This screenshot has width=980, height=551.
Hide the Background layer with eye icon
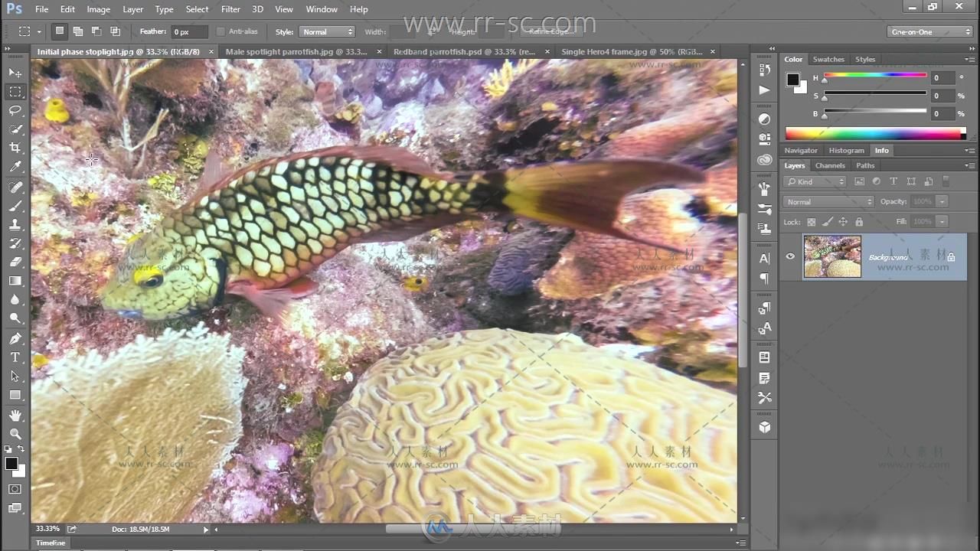(x=790, y=256)
